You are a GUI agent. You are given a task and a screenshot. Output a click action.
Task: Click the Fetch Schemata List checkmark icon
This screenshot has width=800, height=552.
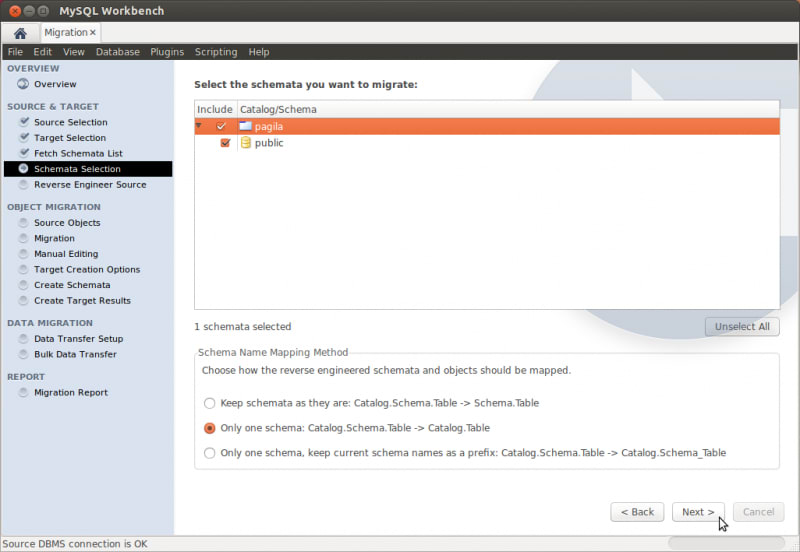coord(24,153)
